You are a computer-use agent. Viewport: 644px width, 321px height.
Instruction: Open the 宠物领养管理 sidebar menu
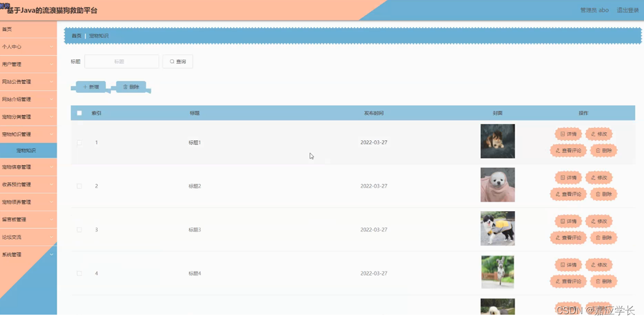28,202
